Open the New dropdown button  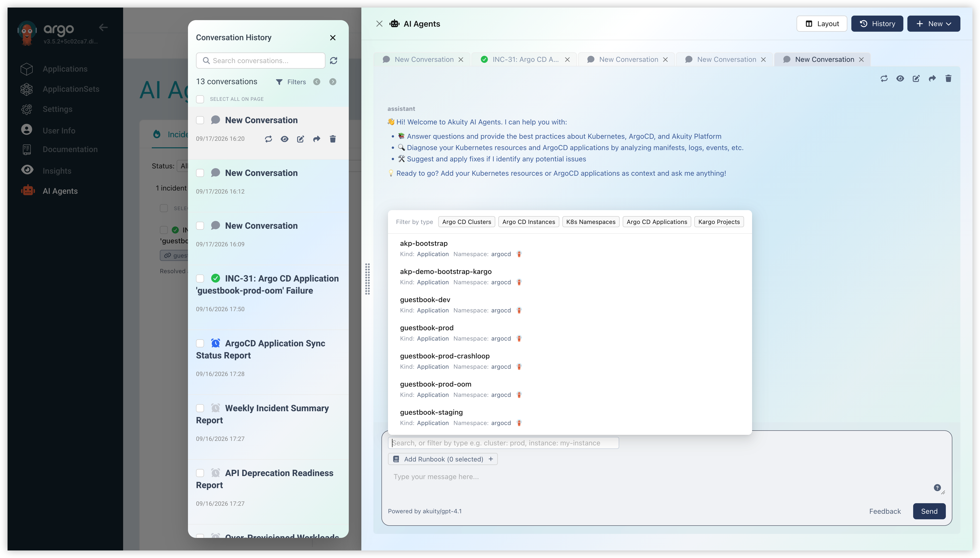pos(933,24)
